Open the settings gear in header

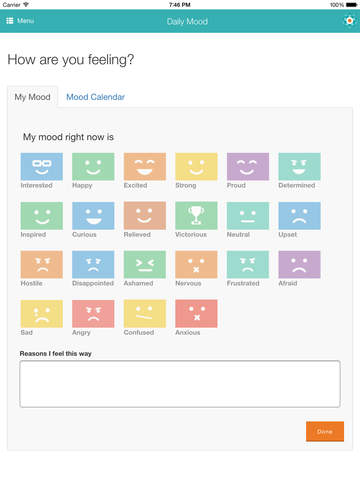click(349, 21)
